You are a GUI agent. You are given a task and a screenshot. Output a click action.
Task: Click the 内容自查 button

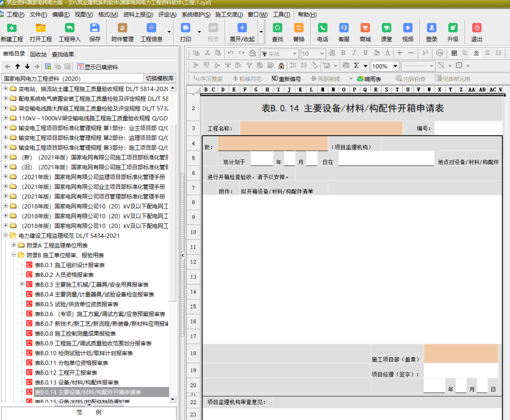pos(411,79)
